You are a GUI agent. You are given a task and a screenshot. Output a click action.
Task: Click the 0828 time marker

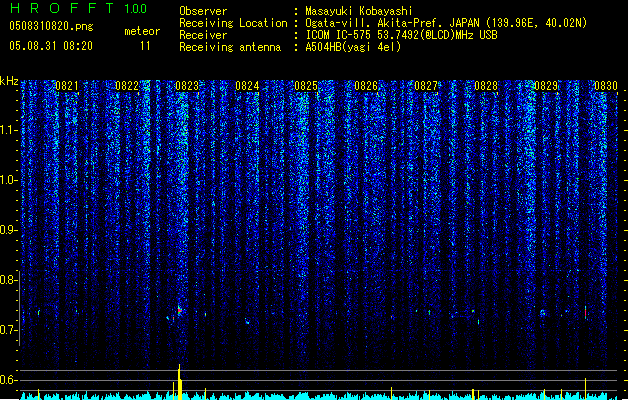pyautogui.click(x=486, y=86)
